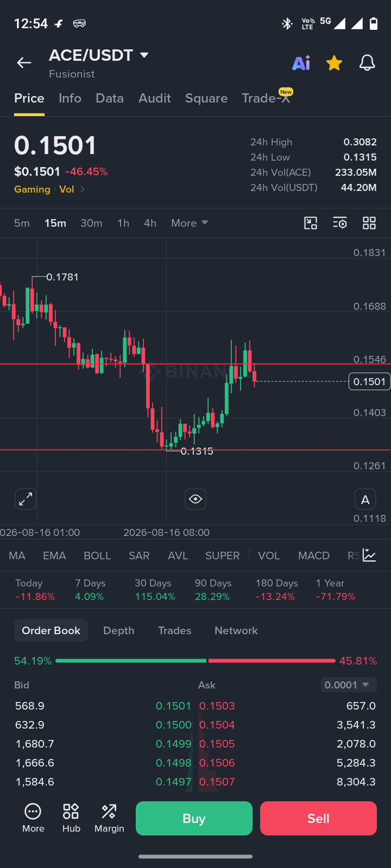The image size is (391, 868).
Task: Go back using the arrow icon
Action: tap(24, 63)
